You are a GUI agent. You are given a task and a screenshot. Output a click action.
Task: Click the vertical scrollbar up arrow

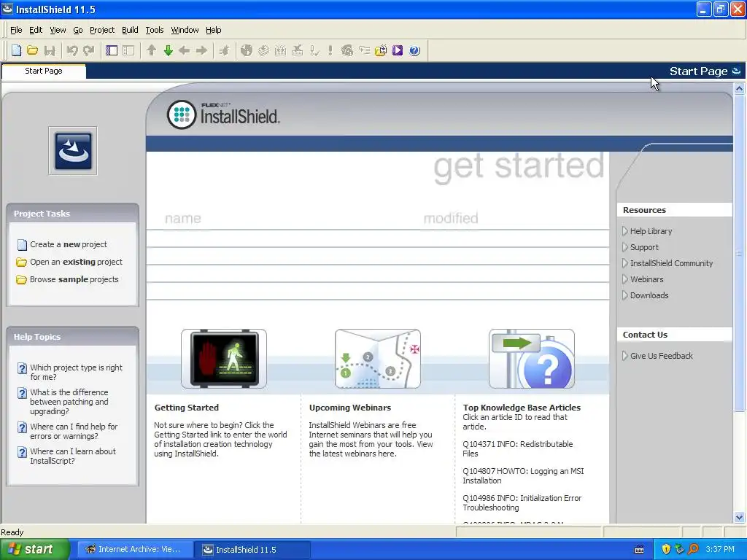[x=740, y=88]
